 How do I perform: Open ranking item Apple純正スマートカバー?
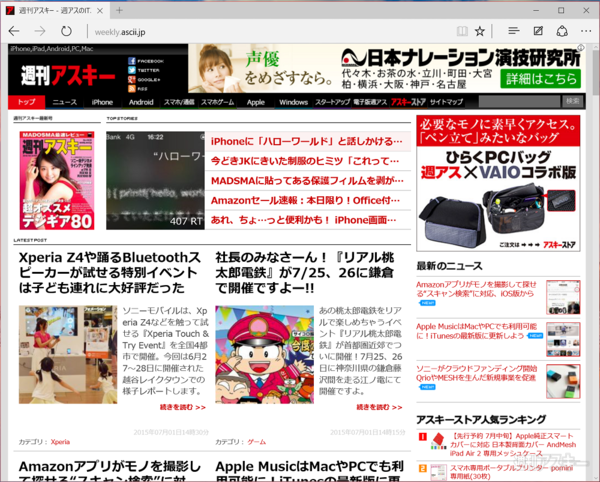[513, 445]
